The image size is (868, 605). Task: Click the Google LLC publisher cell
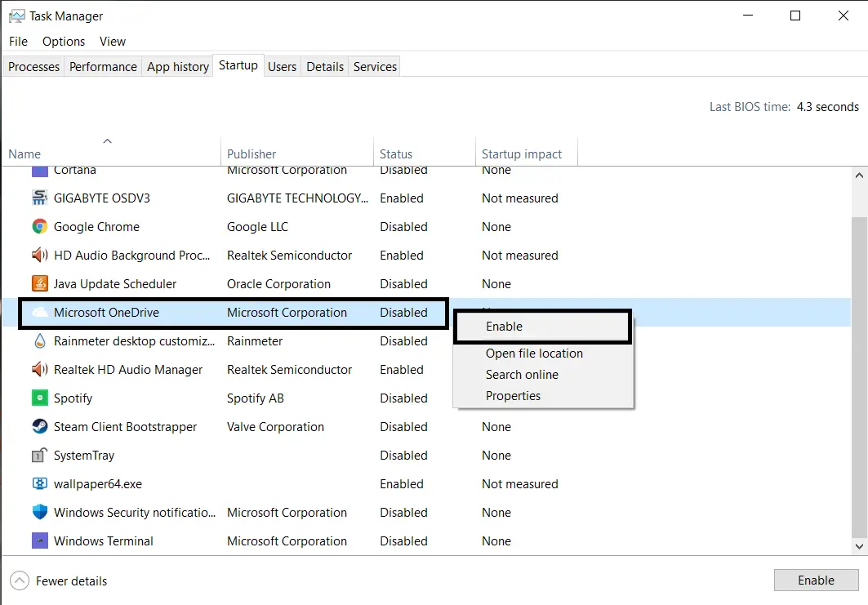[x=257, y=227]
